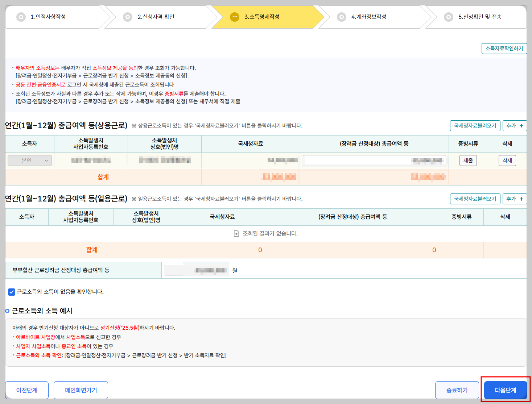The image size is (532, 404).
Task: Click the 다음단계 button to proceed
Action: tap(506, 390)
